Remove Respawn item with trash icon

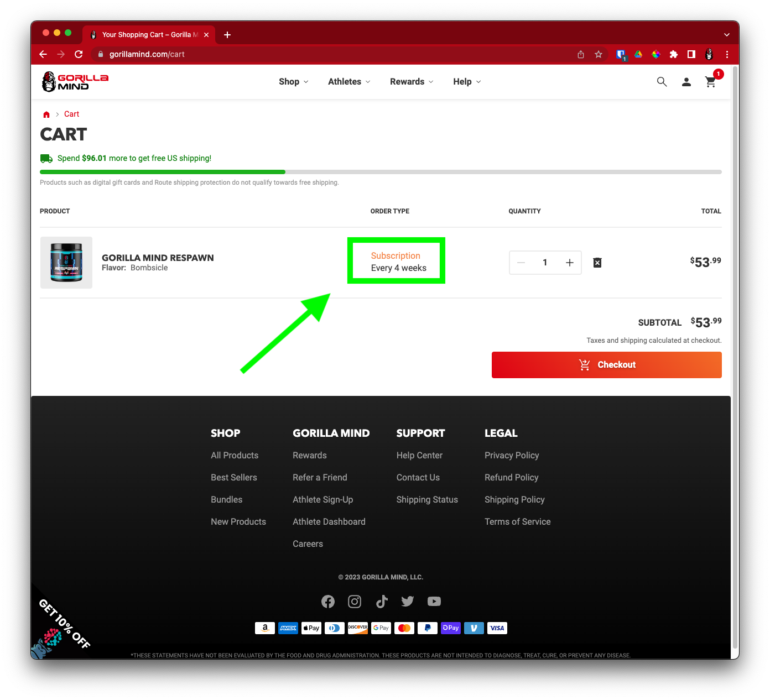(x=597, y=263)
